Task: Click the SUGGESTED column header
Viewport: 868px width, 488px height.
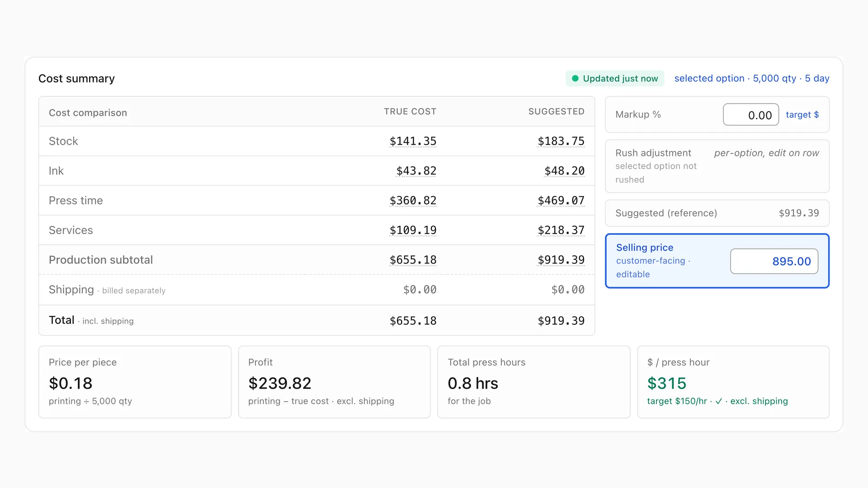Action: click(556, 112)
